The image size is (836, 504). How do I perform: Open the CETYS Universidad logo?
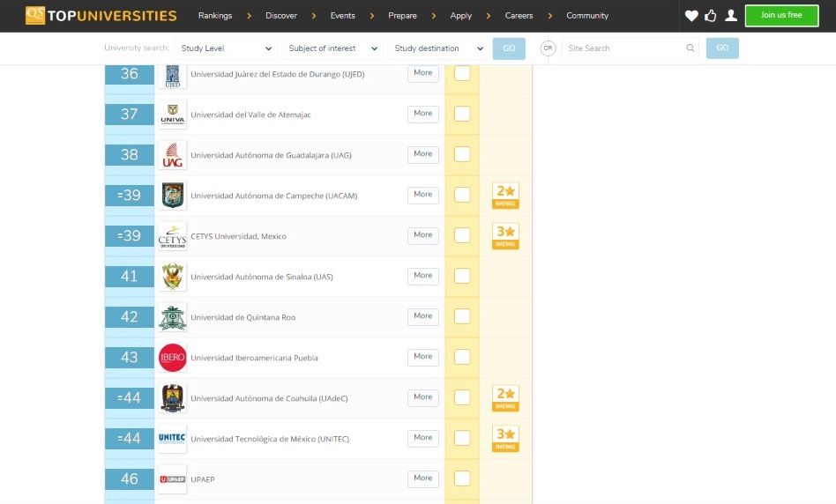(173, 236)
